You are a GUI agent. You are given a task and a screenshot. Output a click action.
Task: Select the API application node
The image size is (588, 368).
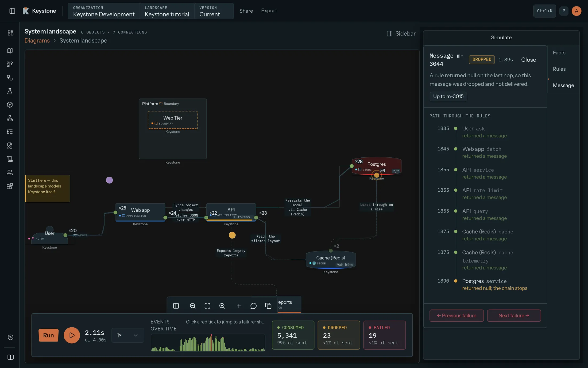231,213
